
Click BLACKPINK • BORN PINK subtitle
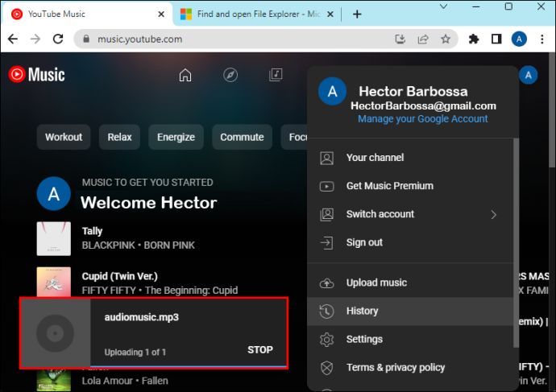click(139, 246)
